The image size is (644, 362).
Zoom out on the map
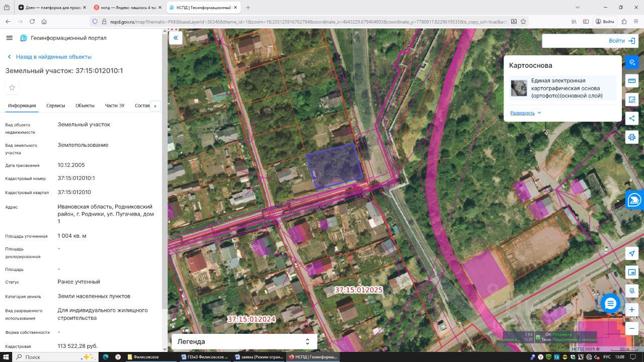(632, 328)
